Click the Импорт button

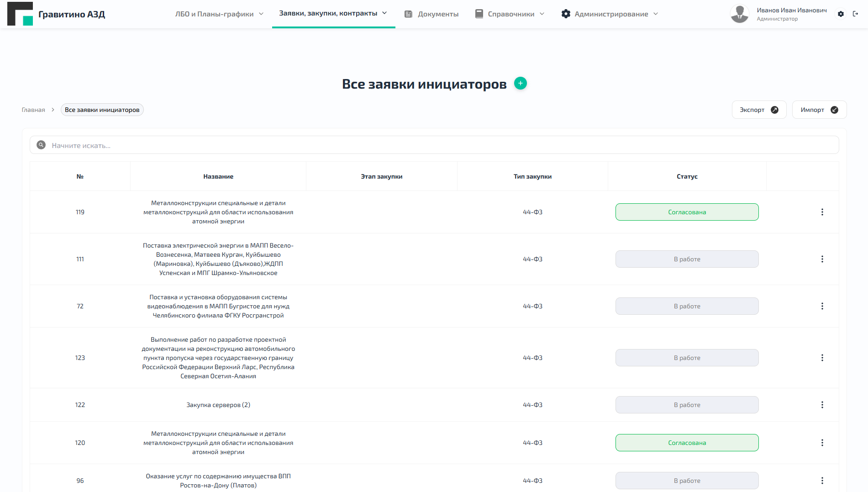(819, 109)
